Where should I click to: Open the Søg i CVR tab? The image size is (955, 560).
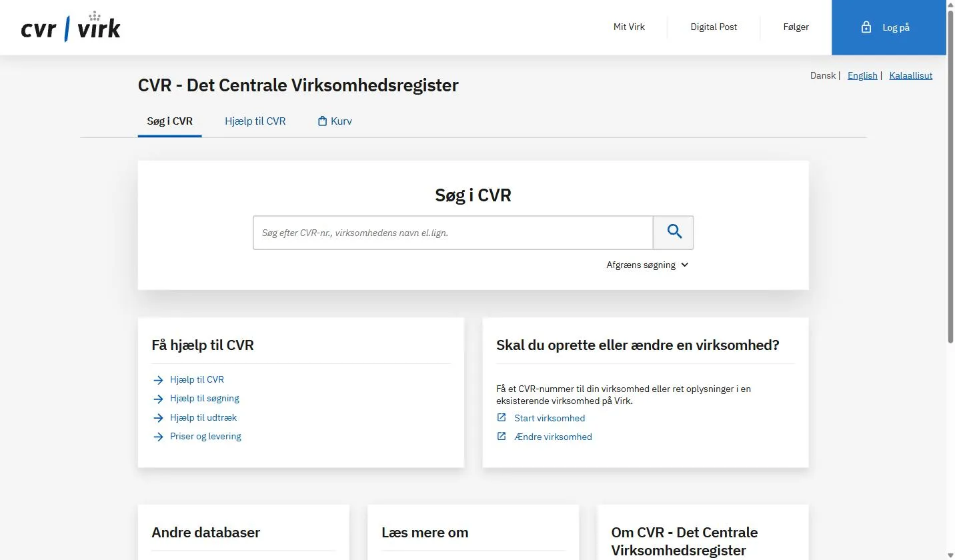(170, 121)
